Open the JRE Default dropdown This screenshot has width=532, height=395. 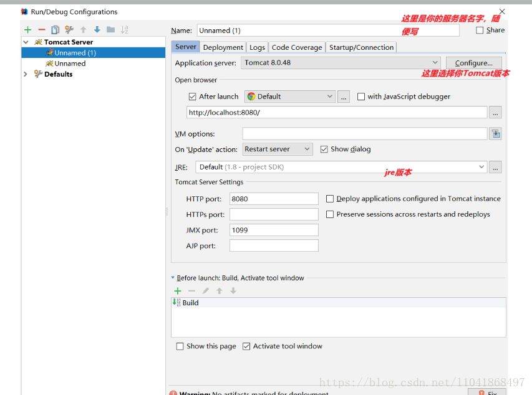[341, 167]
